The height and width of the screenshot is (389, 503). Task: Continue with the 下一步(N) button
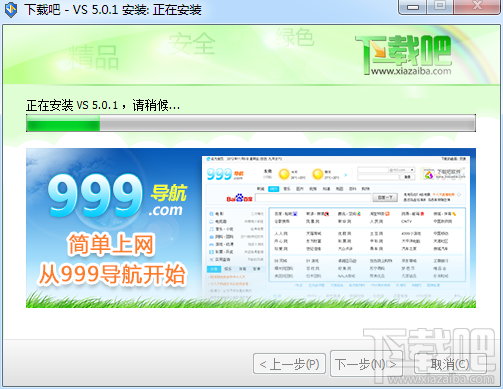(x=366, y=364)
